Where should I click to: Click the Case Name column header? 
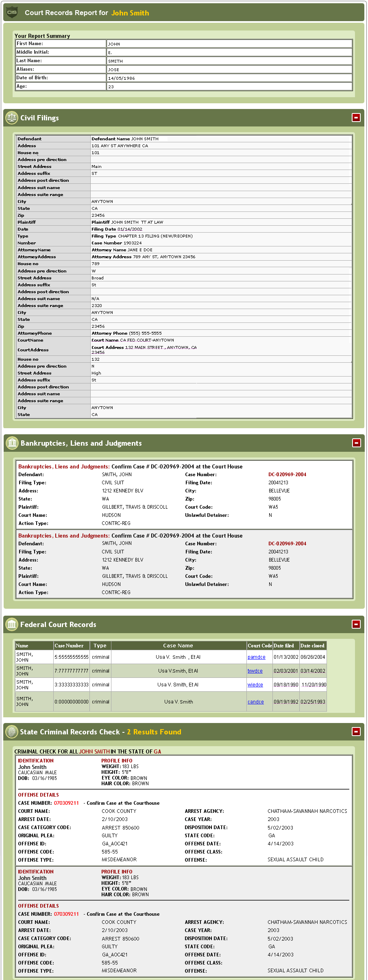178,646
